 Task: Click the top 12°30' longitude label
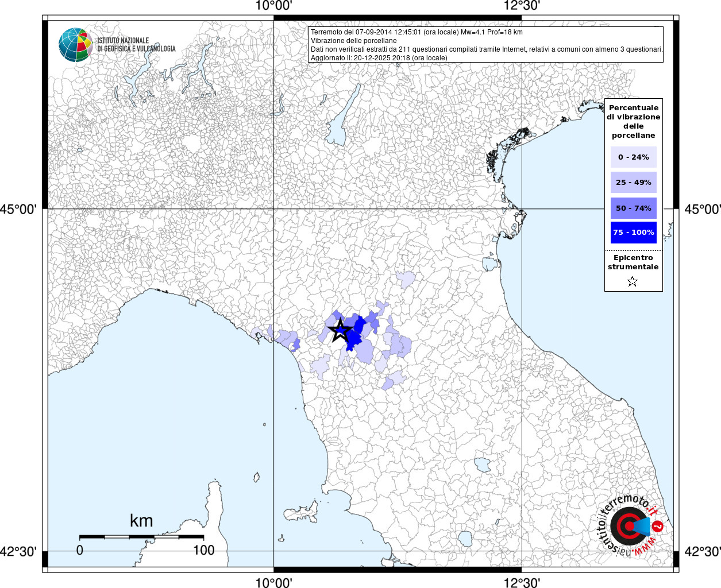[522, 6]
